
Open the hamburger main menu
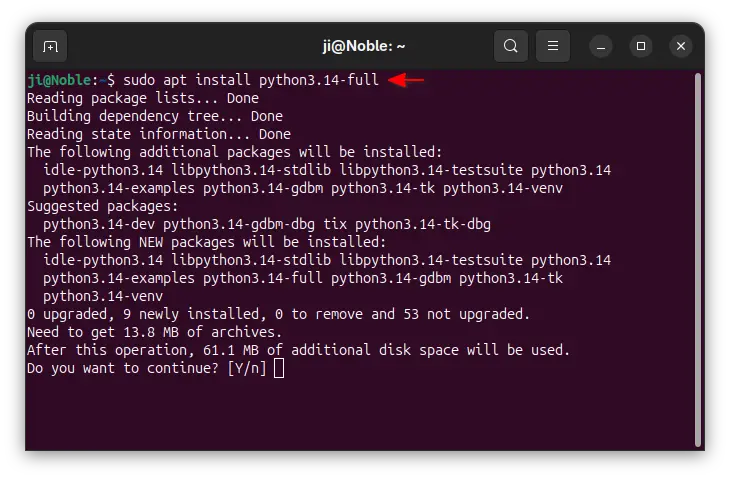tap(553, 46)
